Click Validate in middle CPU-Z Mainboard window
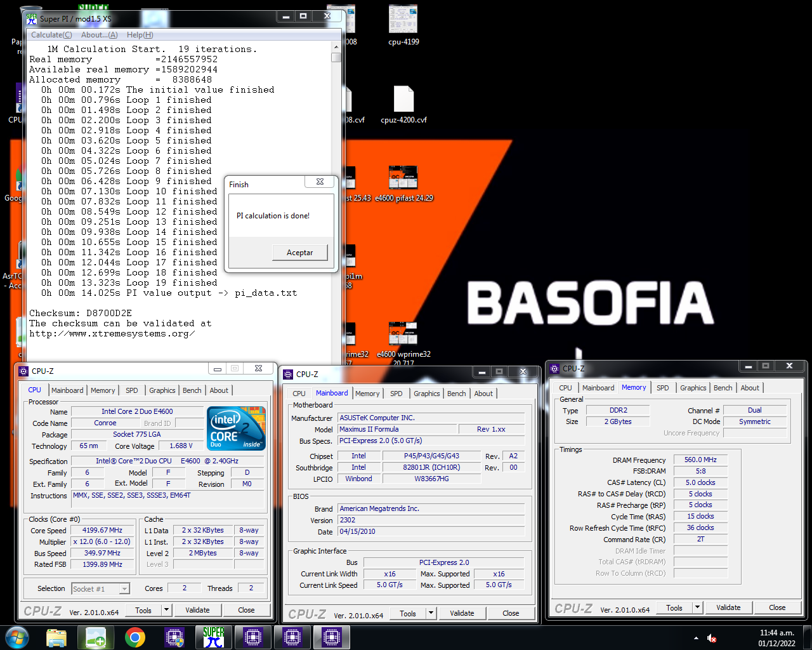Image resolution: width=812 pixels, height=650 pixels. (x=462, y=613)
